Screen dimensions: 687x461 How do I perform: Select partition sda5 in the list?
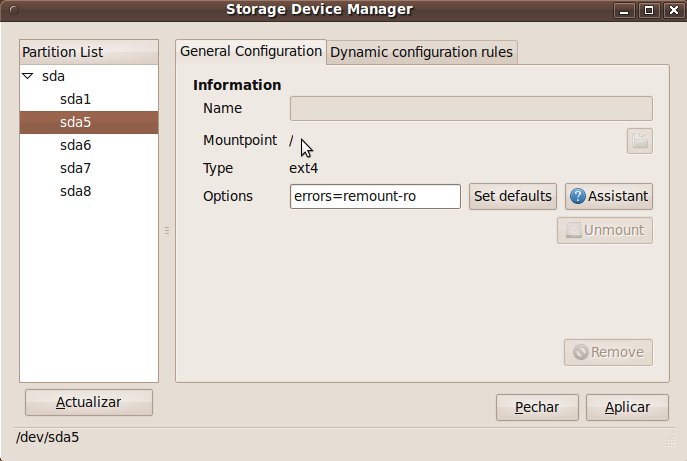click(x=89, y=122)
